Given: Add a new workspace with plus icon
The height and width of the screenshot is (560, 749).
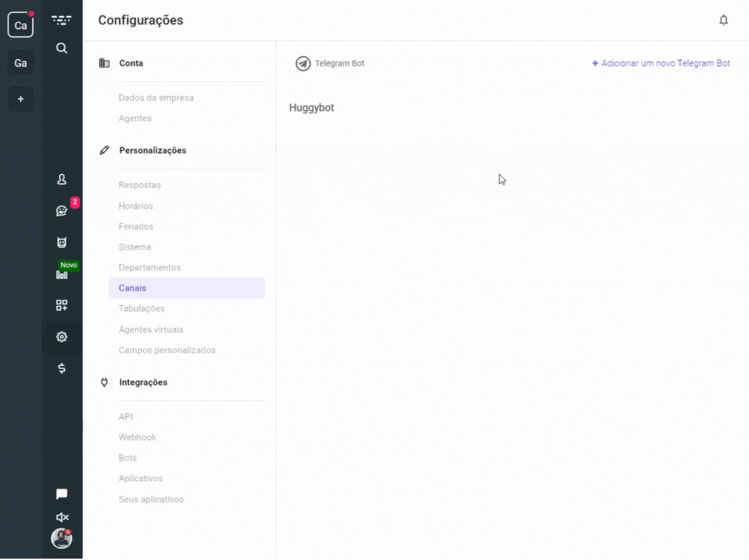Looking at the screenshot, I should [x=21, y=100].
